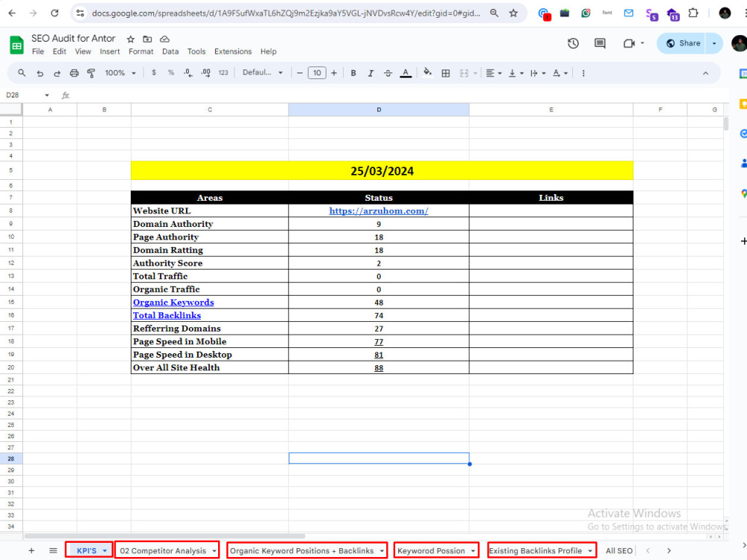Switch to Existing Backlinks Profile tab
The image size is (747, 560).
tap(542, 550)
